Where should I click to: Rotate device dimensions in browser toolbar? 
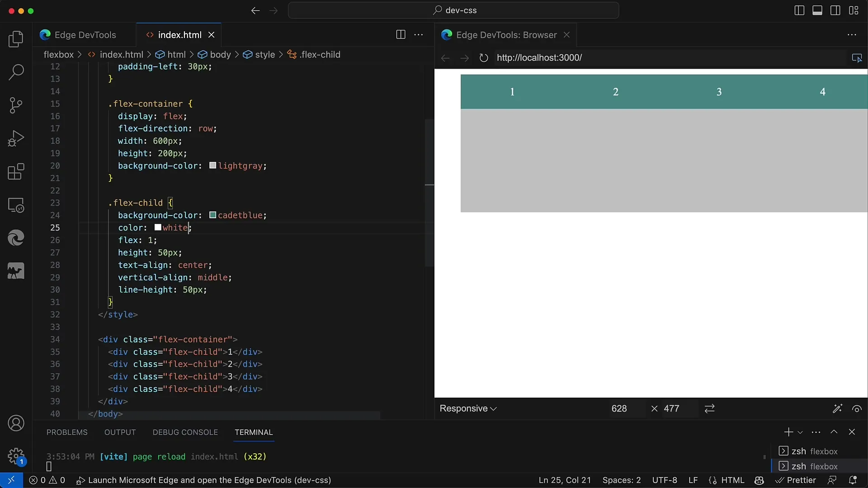coord(709,408)
